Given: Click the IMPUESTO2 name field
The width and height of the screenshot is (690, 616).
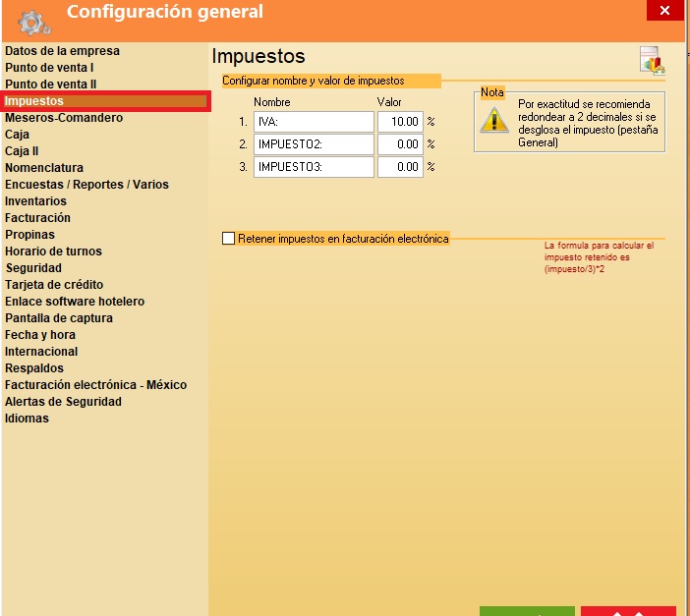Looking at the screenshot, I should coord(314,144).
